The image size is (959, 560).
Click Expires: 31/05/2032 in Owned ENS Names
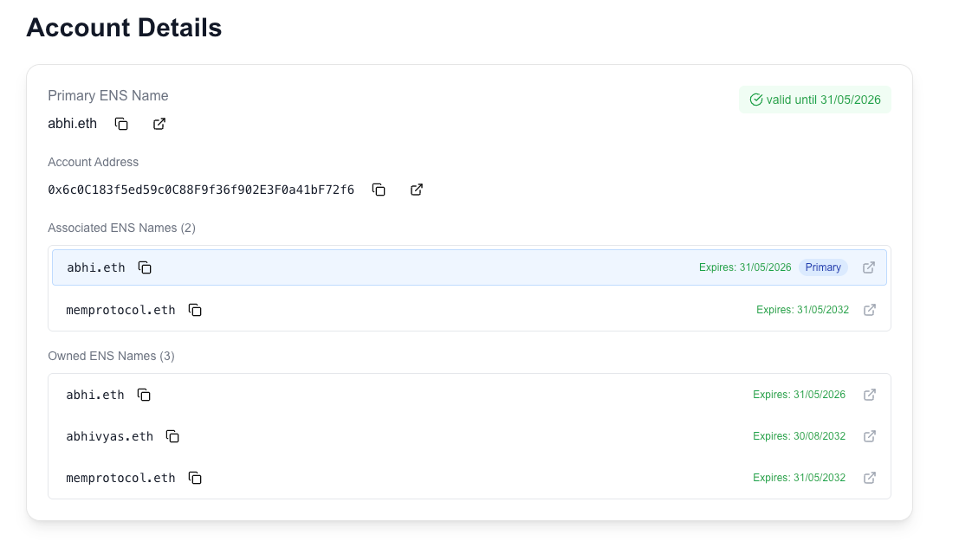(799, 478)
